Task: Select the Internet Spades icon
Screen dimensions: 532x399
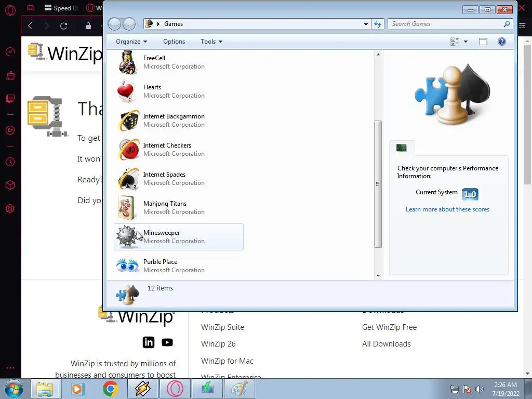Action: tap(129, 179)
